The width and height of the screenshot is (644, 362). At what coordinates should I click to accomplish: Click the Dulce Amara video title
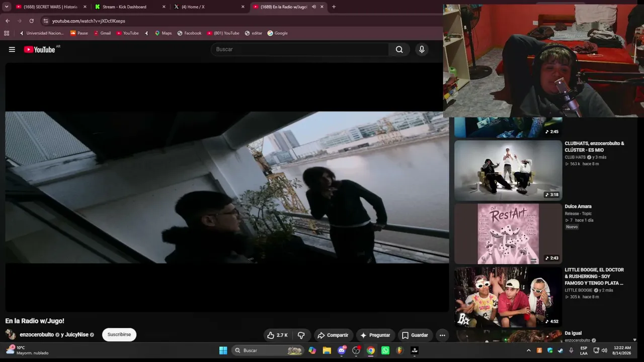(x=578, y=207)
